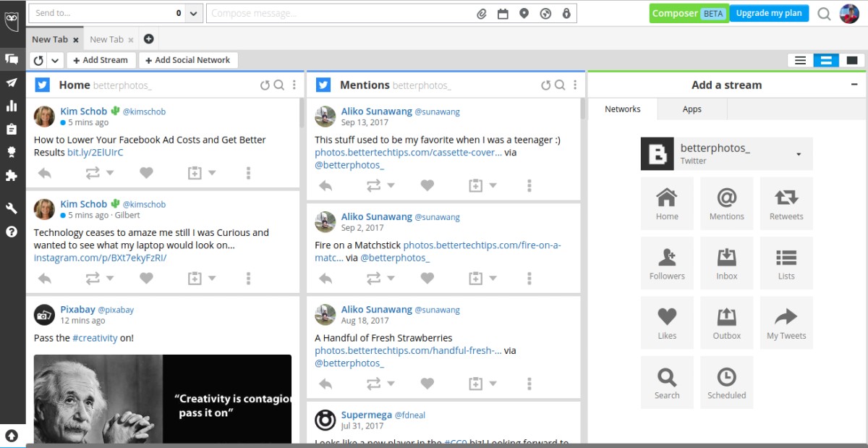Open the location tagging pin icon

(x=524, y=12)
